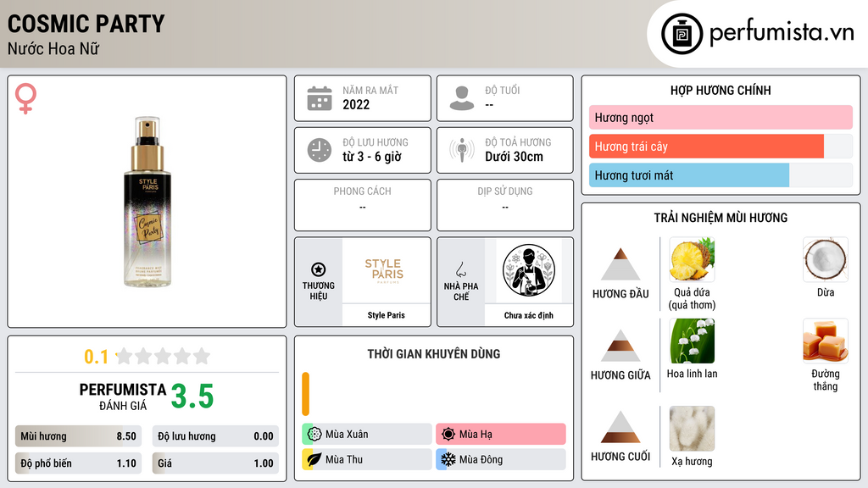Click the sillage value Dưới 30cm
This screenshot has width=868, height=488.
(x=515, y=157)
